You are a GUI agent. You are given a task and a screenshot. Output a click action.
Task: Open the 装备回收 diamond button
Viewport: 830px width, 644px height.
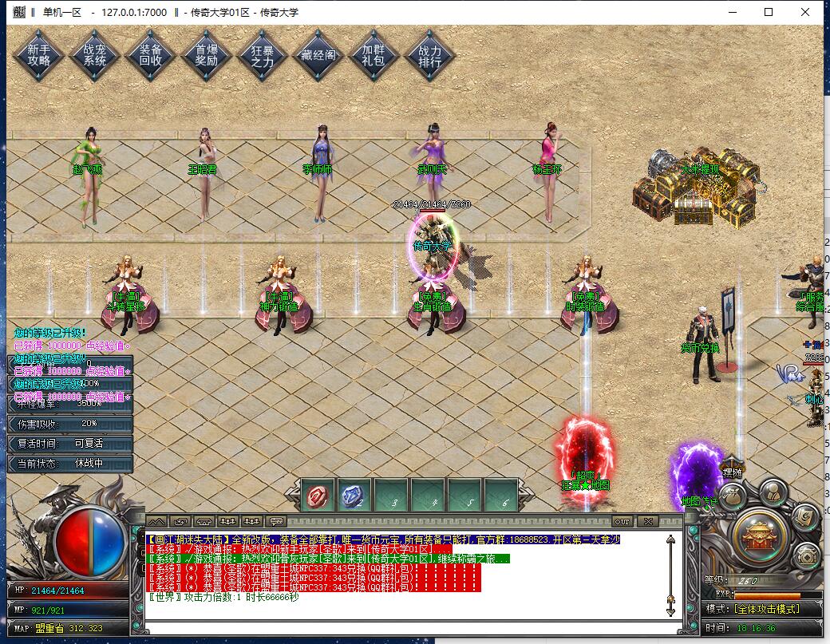click(151, 55)
